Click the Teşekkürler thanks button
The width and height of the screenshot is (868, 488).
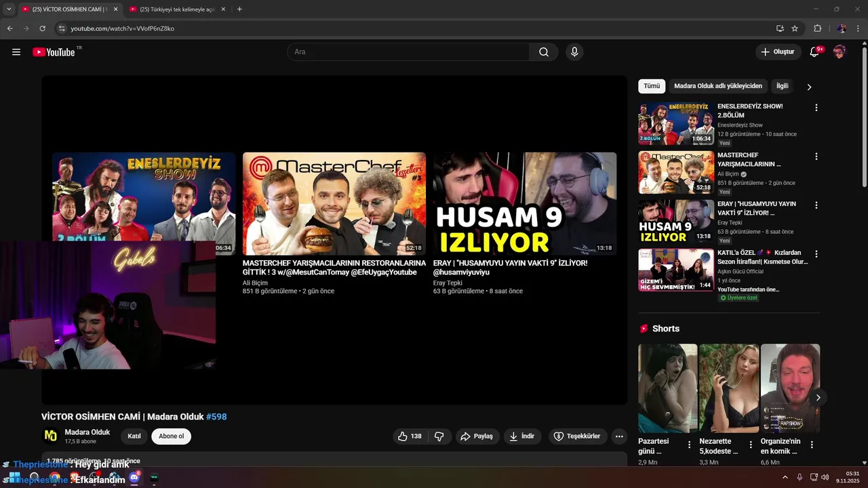click(x=577, y=436)
